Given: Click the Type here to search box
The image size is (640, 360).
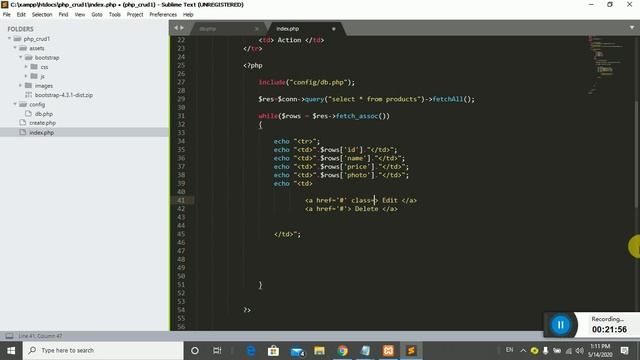Looking at the screenshot, I should point(103,350).
